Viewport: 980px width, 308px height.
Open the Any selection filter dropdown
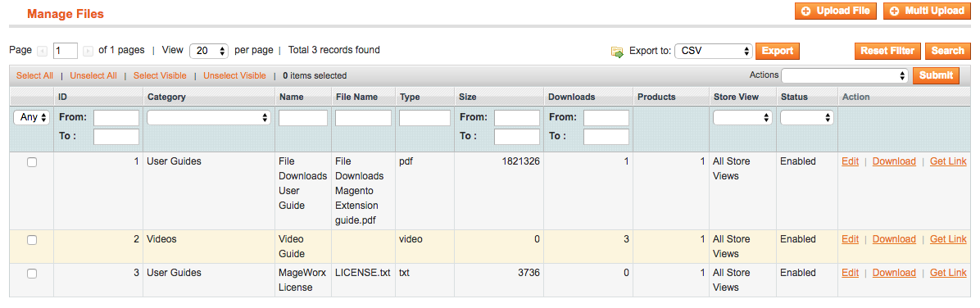[x=31, y=117]
